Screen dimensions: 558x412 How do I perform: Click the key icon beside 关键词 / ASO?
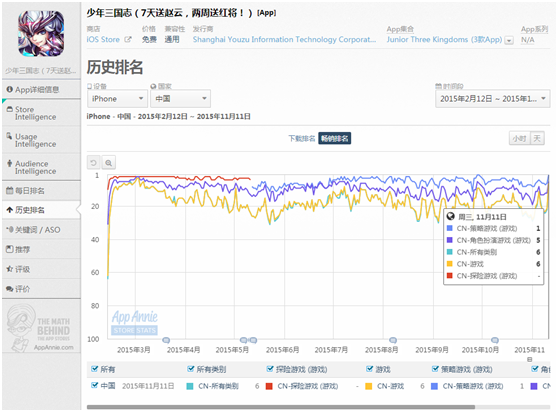click(10, 229)
